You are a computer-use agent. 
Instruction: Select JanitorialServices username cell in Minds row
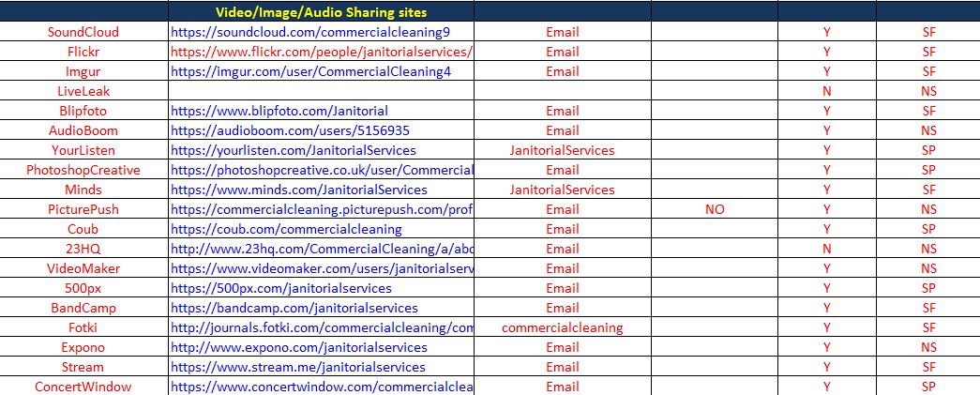[x=563, y=190]
